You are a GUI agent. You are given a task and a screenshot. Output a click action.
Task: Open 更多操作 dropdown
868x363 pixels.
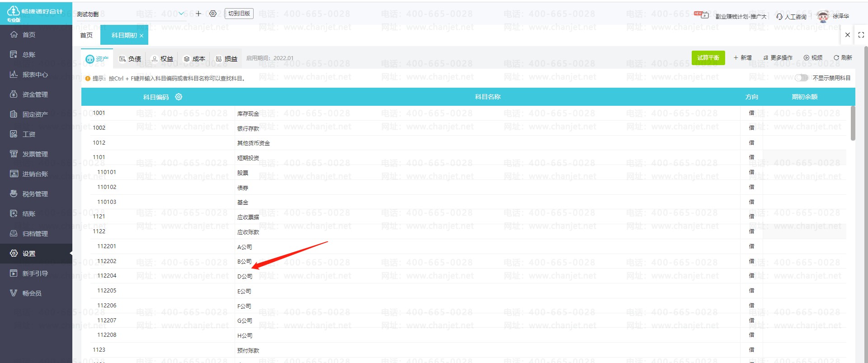coord(778,58)
